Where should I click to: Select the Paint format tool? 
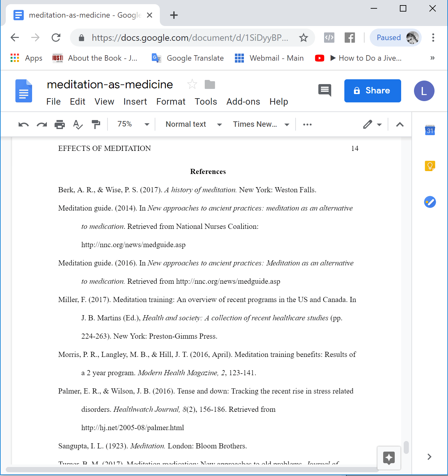click(96, 124)
